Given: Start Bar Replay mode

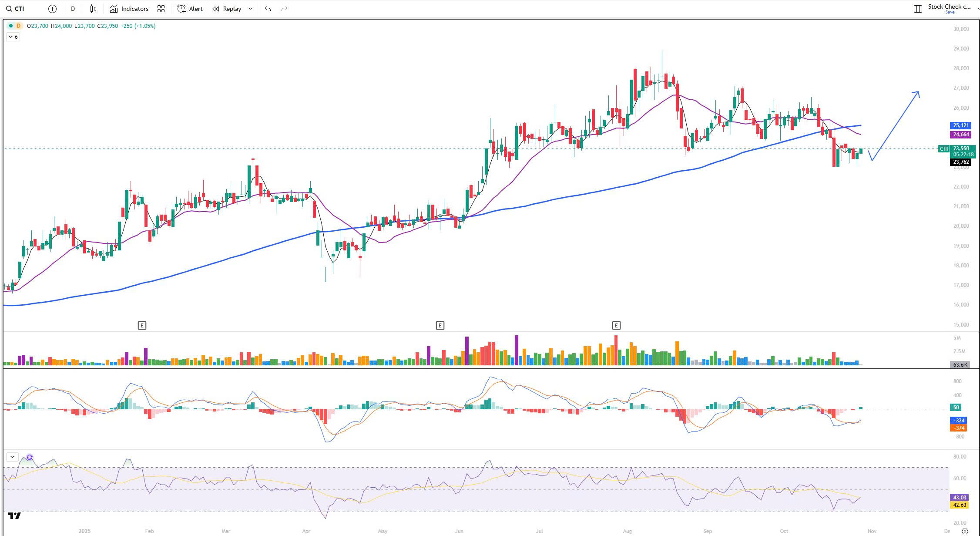Looking at the screenshot, I should [x=227, y=9].
